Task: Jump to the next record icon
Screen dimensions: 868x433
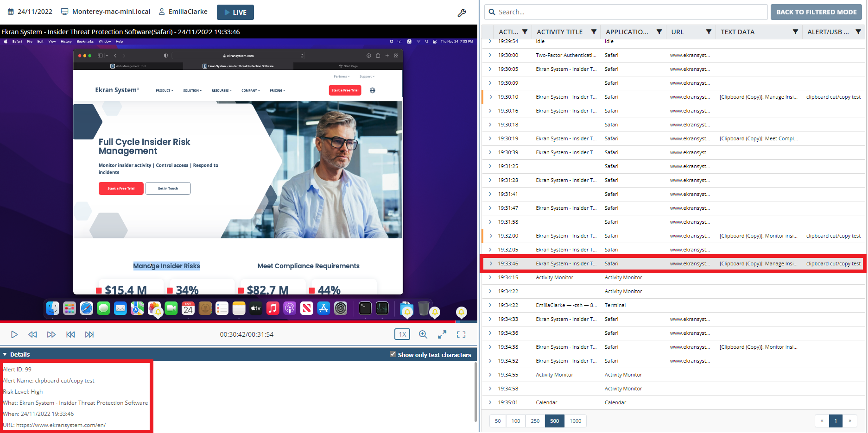Action: tap(89, 334)
